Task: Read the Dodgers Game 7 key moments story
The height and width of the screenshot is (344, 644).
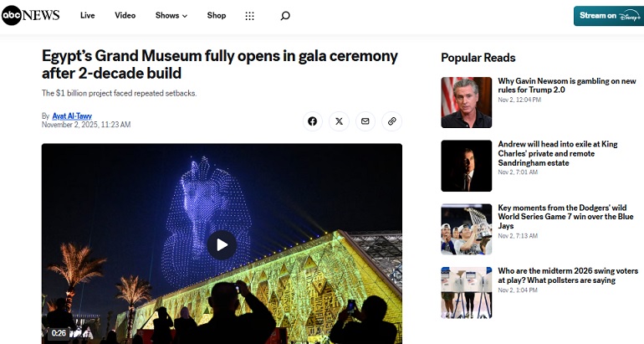Action: click(565, 217)
